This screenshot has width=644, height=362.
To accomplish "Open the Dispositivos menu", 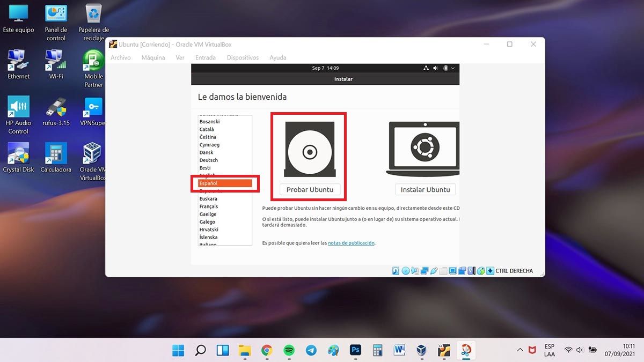I will point(243,57).
